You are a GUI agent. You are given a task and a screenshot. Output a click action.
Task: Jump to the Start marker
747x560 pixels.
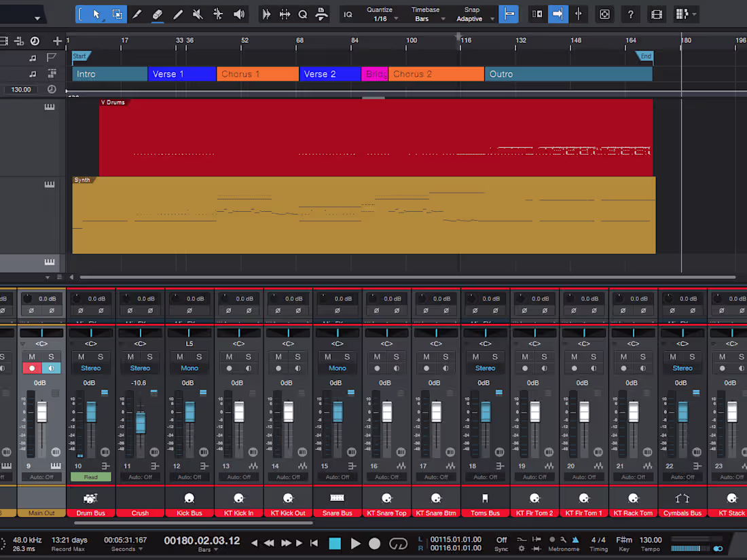[80, 56]
